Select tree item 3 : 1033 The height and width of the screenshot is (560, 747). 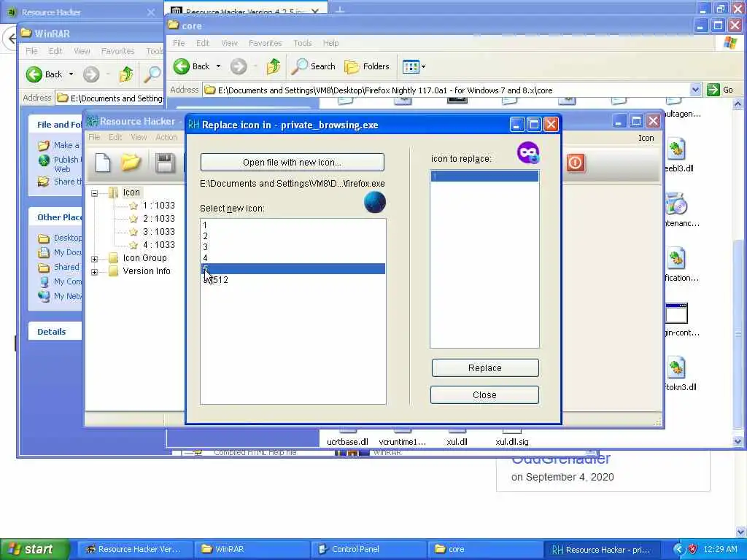pos(158,231)
